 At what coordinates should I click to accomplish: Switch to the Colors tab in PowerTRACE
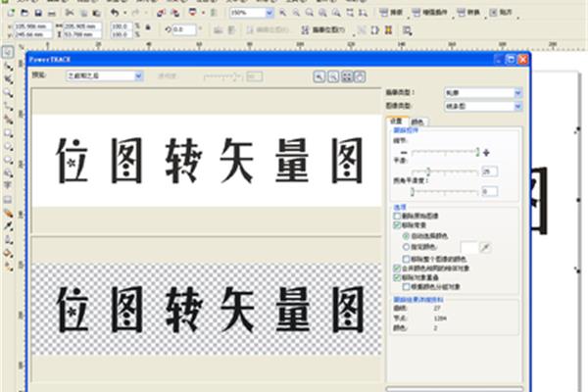pyautogui.click(x=417, y=122)
